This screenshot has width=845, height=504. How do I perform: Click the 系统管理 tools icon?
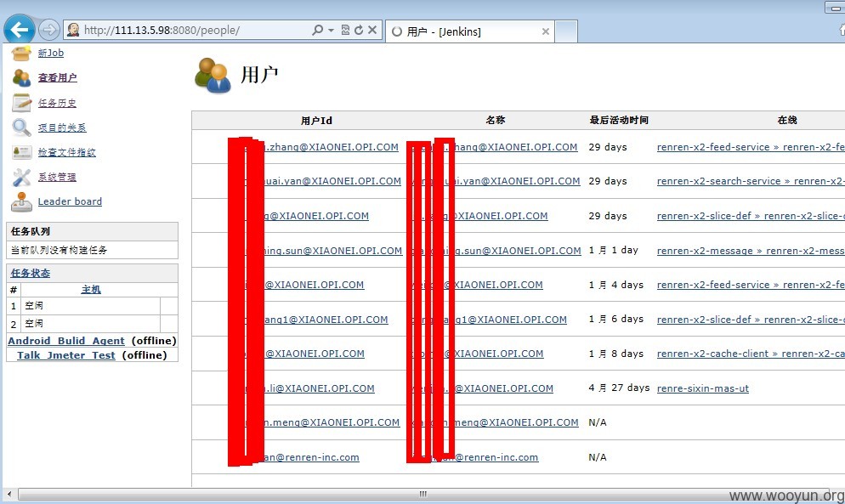(x=21, y=177)
